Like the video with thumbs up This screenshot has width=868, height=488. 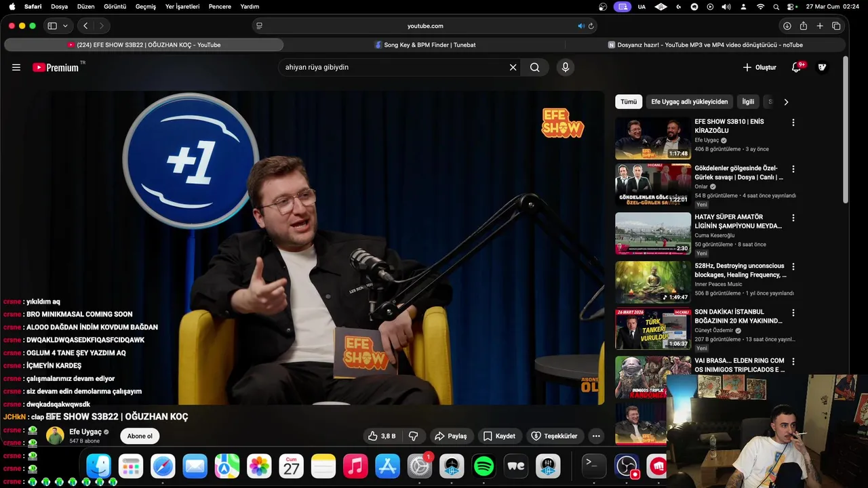tap(382, 436)
